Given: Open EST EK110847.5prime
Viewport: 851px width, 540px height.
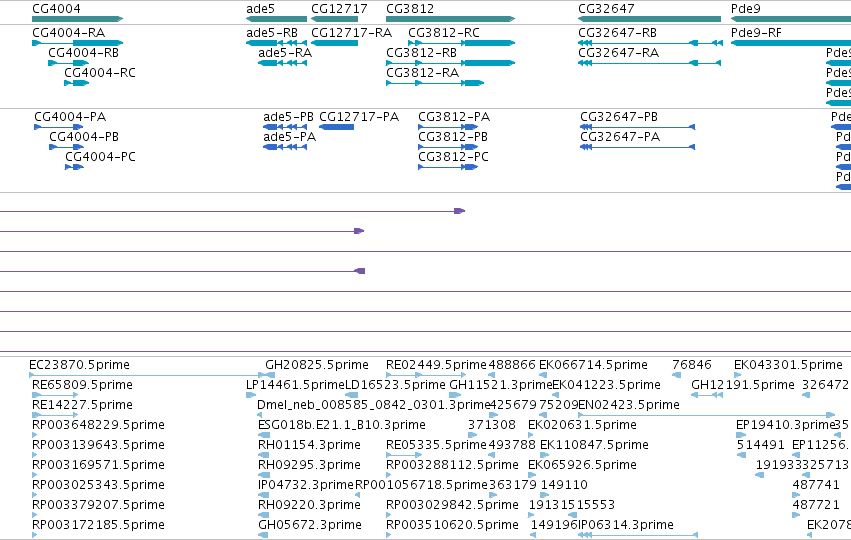Looking at the screenshot, I should (x=594, y=445).
